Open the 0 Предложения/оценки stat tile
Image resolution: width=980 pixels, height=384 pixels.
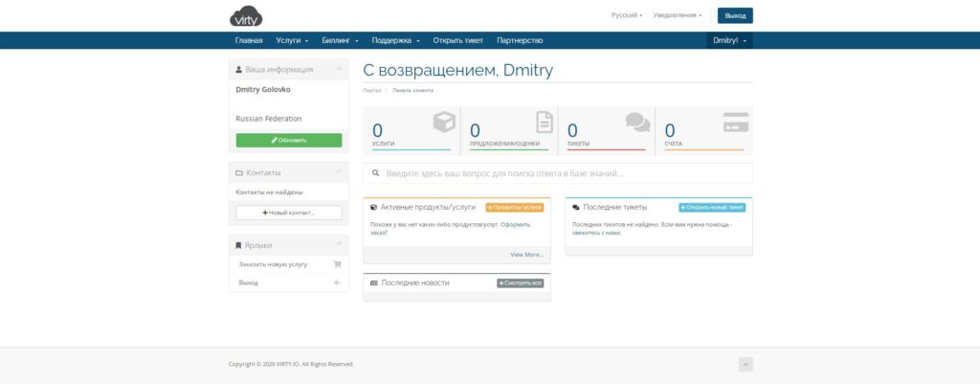pyautogui.click(x=509, y=130)
